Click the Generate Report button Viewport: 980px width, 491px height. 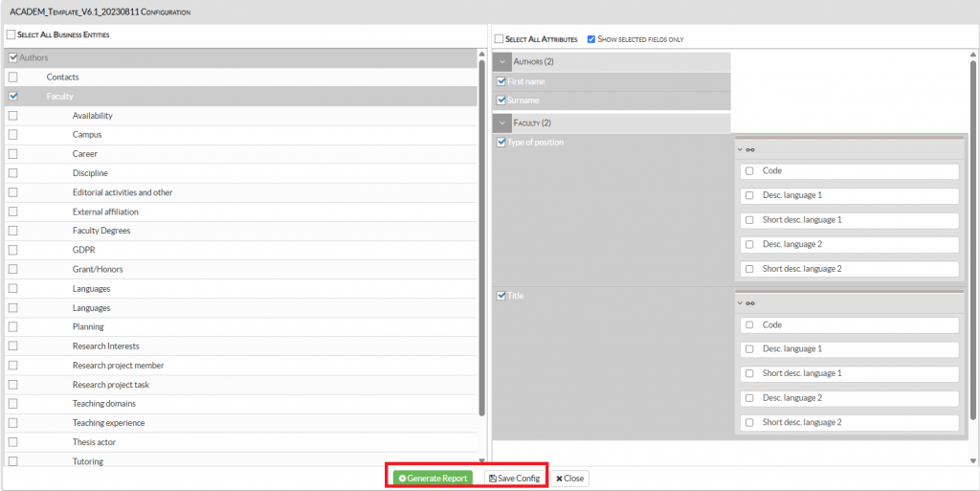[x=432, y=478]
